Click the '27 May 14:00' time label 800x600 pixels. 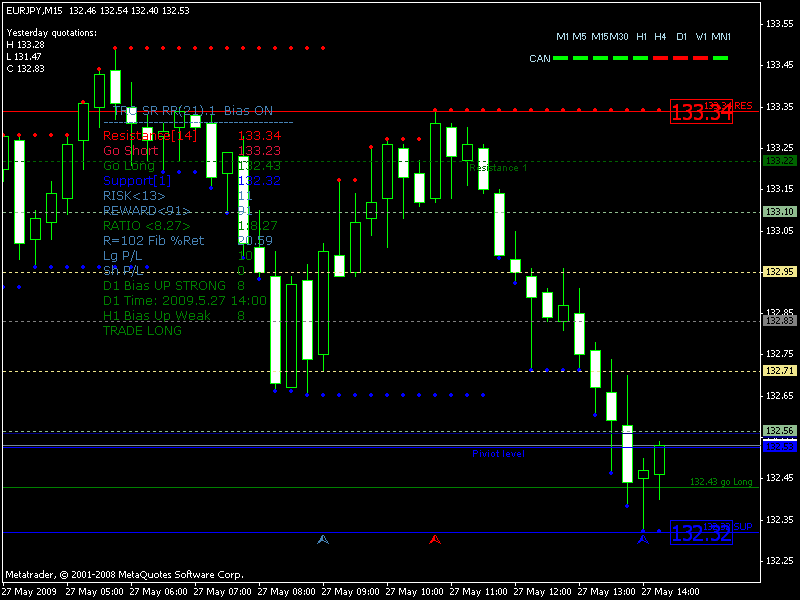pyautogui.click(x=670, y=592)
